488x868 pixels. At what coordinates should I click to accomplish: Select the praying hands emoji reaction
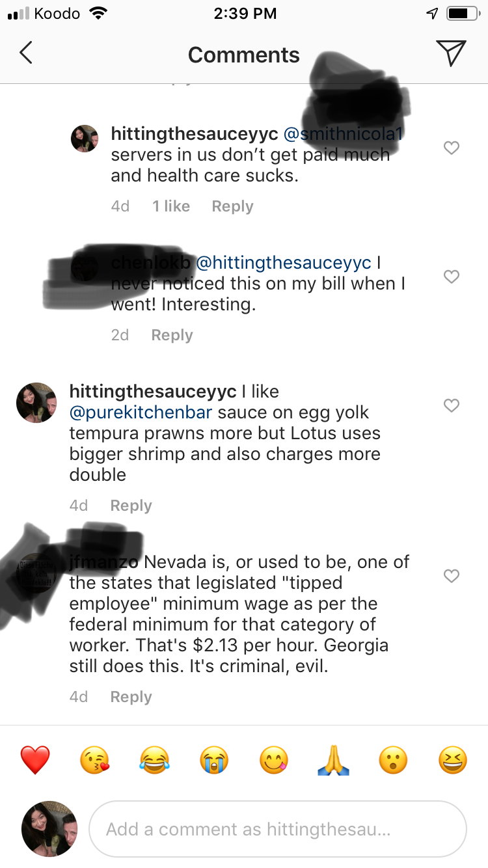[333, 759]
